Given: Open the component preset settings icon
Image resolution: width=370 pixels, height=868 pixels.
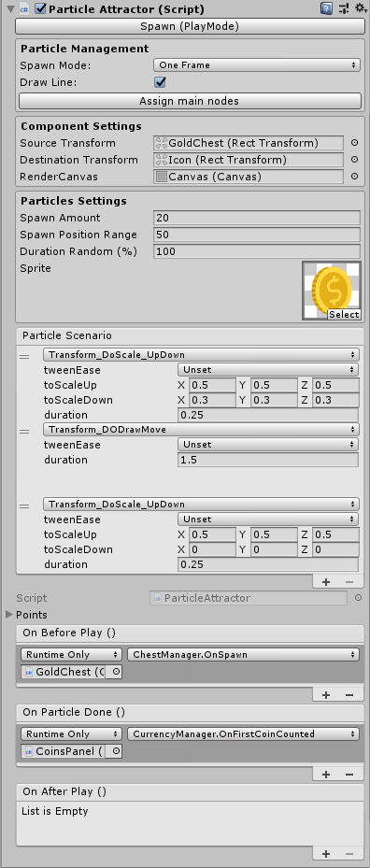Looking at the screenshot, I should click(344, 8).
